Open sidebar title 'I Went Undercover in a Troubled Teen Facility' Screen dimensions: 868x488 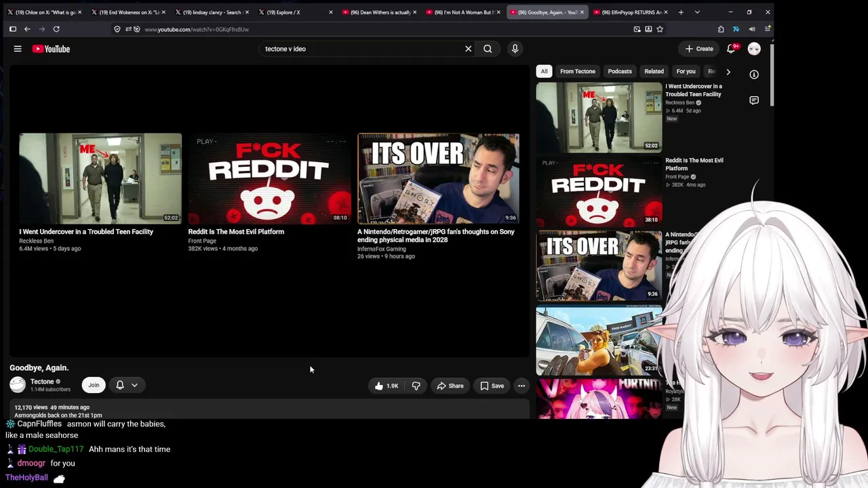pyautogui.click(x=694, y=90)
